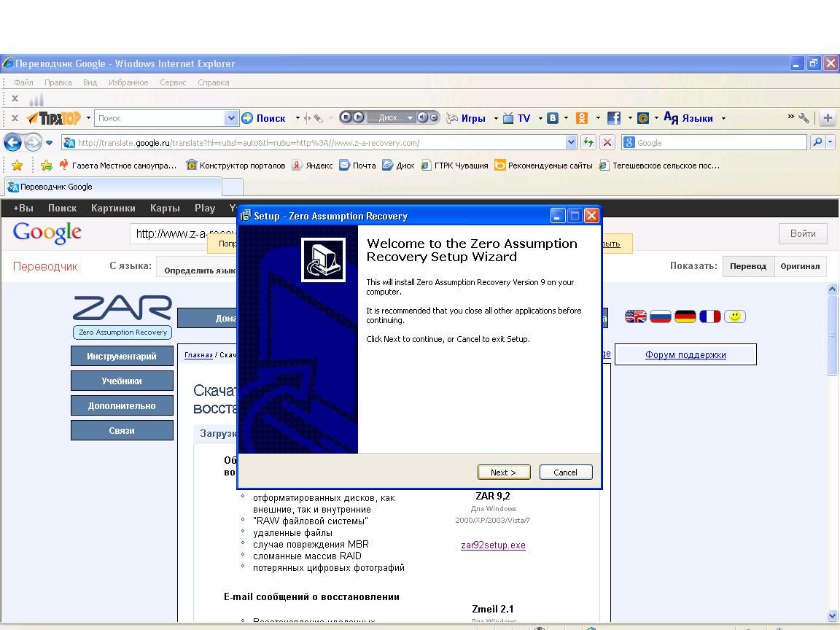Expand TipaTop search field dropdown
Screen dimensions: 840x630
[231, 118]
